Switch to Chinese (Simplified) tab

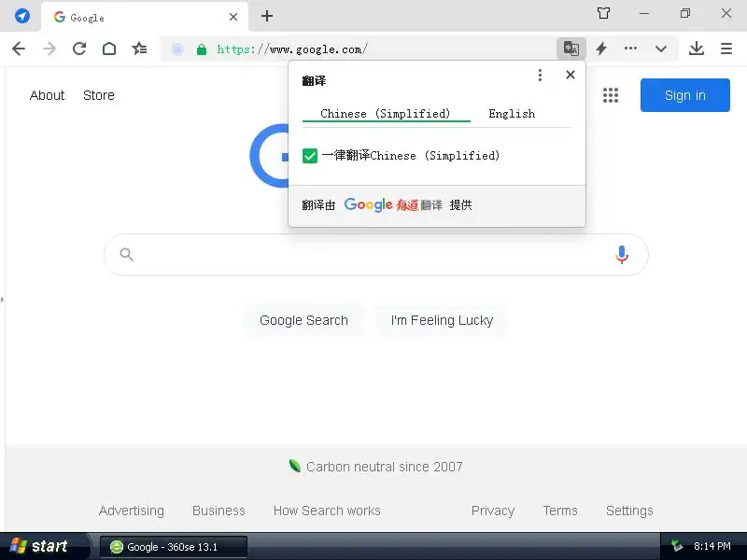pyautogui.click(x=386, y=114)
